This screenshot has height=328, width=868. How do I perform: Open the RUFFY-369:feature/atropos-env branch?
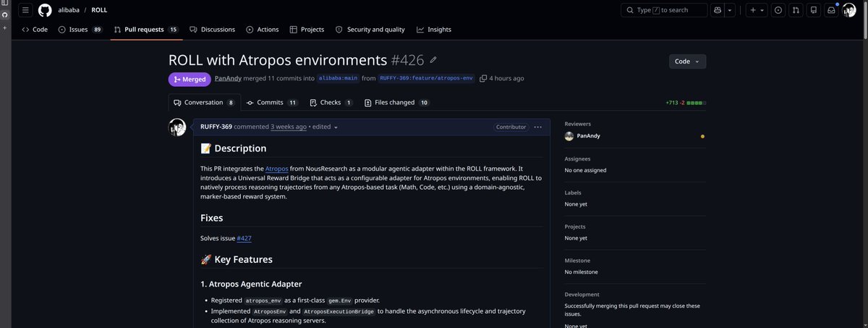point(427,78)
